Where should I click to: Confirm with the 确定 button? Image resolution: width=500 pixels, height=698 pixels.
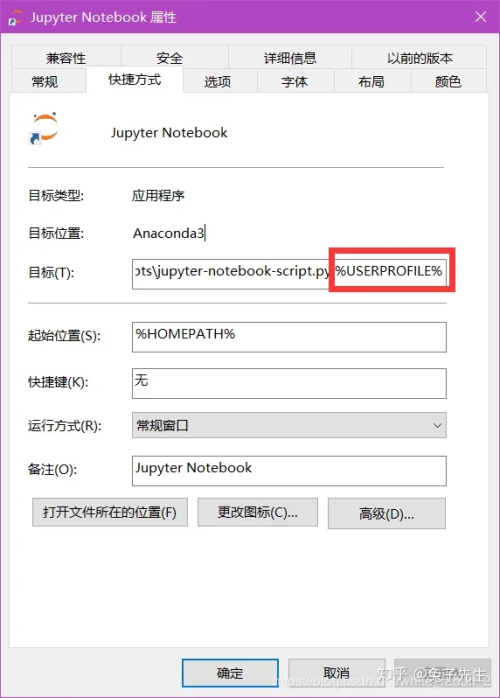(x=230, y=673)
